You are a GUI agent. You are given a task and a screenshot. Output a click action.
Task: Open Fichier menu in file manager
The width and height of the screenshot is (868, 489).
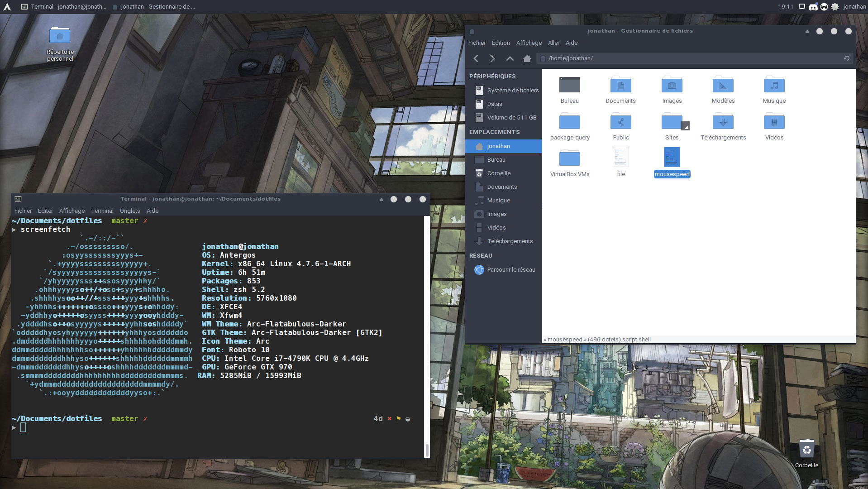pyautogui.click(x=477, y=43)
